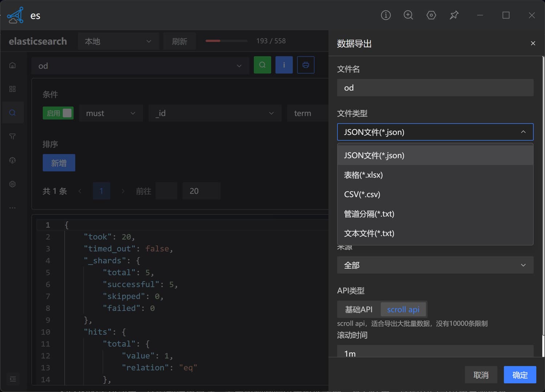The height and width of the screenshot is (392, 545).
Task: Expand the must condition dropdown
Action: tap(110, 113)
